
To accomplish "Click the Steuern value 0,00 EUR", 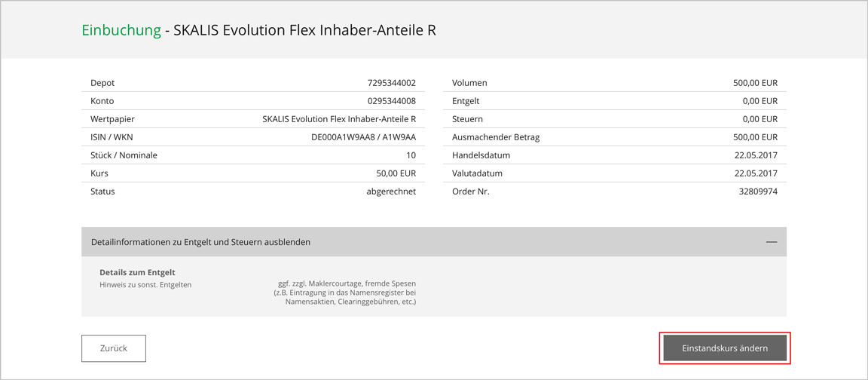I will point(760,119).
